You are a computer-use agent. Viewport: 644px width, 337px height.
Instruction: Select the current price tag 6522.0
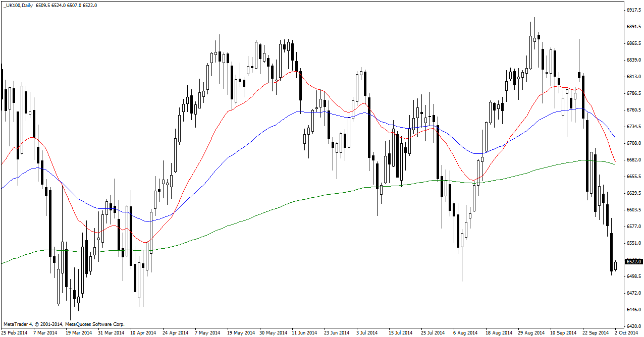(x=633, y=261)
